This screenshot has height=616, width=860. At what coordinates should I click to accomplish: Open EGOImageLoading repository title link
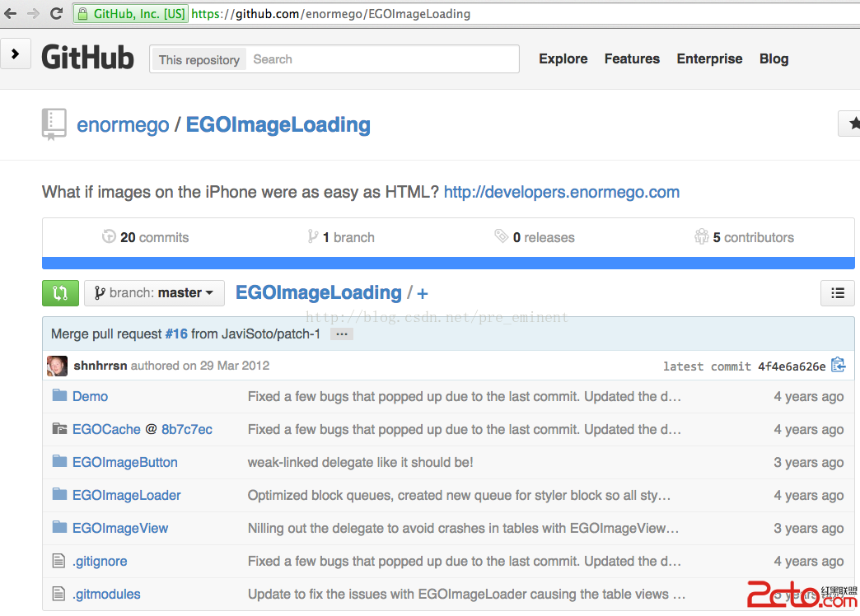[278, 125]
